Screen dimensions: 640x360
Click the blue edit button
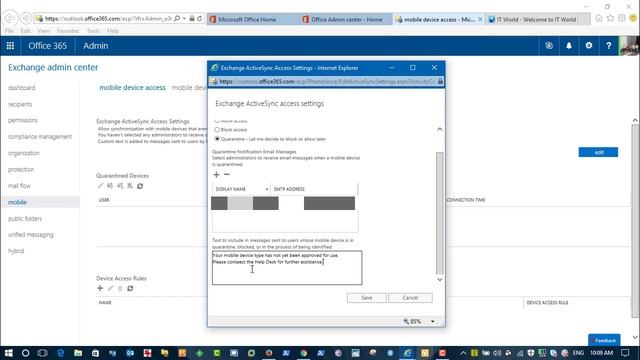pos(598,152)
